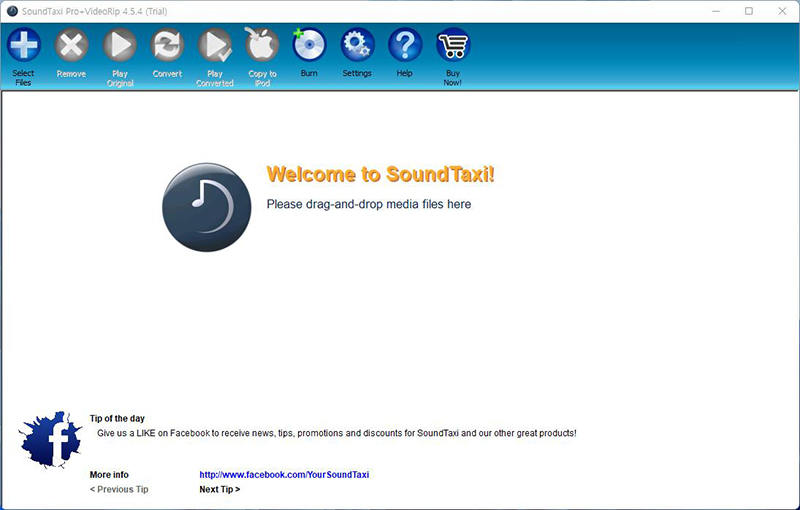The height and width of the screenshot is (510, 800).
Task: Click the Select Files plus icon
Action: (x=23, y=45)
